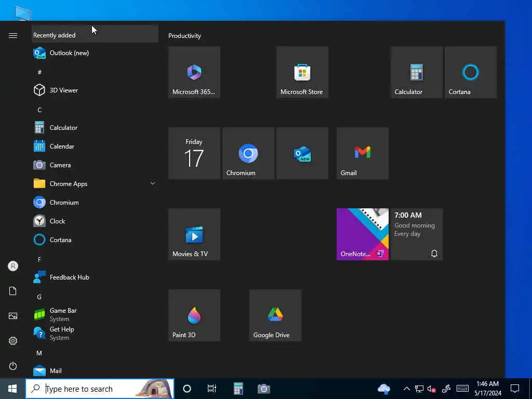The image size is (532, 399).
Task: Launch Chromium from the app list
Action: 95,202
